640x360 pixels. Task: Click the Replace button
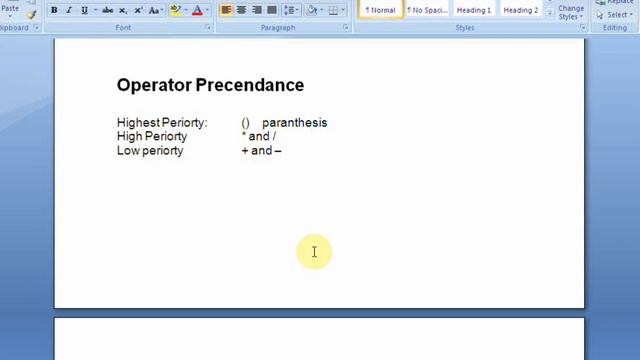[x=614, y=2]
